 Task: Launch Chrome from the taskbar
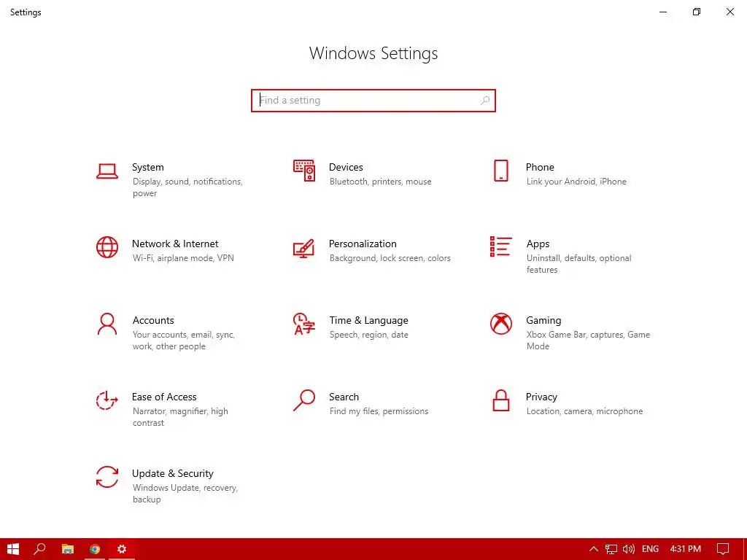(x=95, y=549)
